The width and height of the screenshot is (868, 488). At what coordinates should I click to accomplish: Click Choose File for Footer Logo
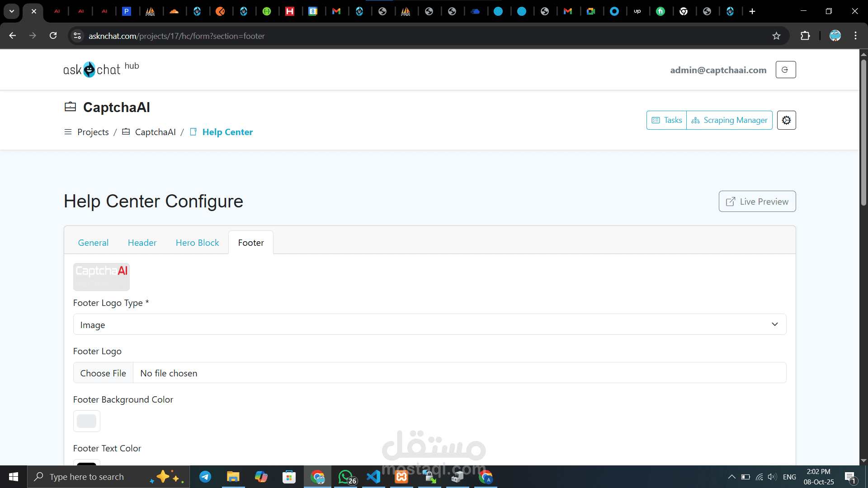(x=103, y=373)
